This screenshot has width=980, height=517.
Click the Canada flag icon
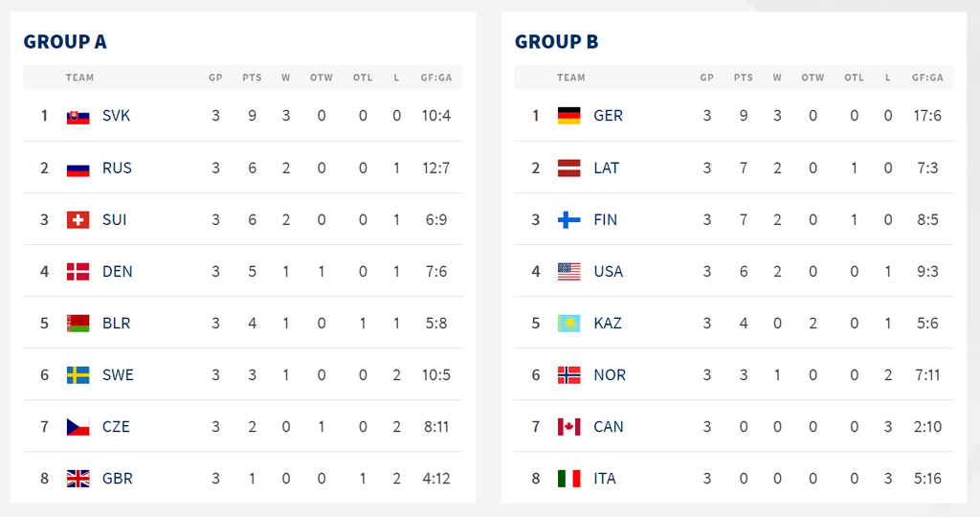(568, 427)
